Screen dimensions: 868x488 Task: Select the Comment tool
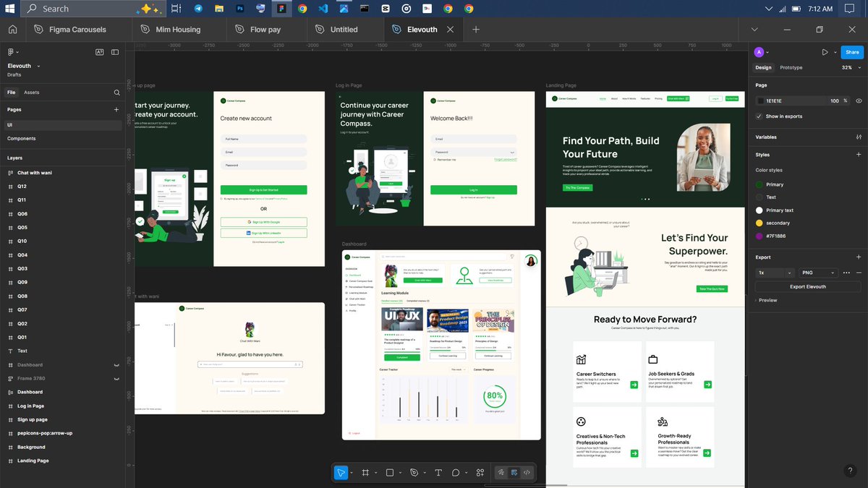click(456, 472)
